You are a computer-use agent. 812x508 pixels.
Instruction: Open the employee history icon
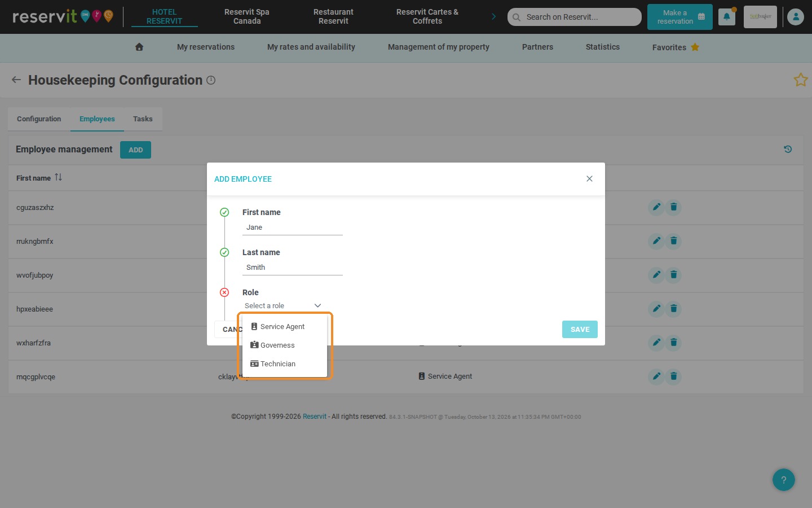click(x=788, y=150)
